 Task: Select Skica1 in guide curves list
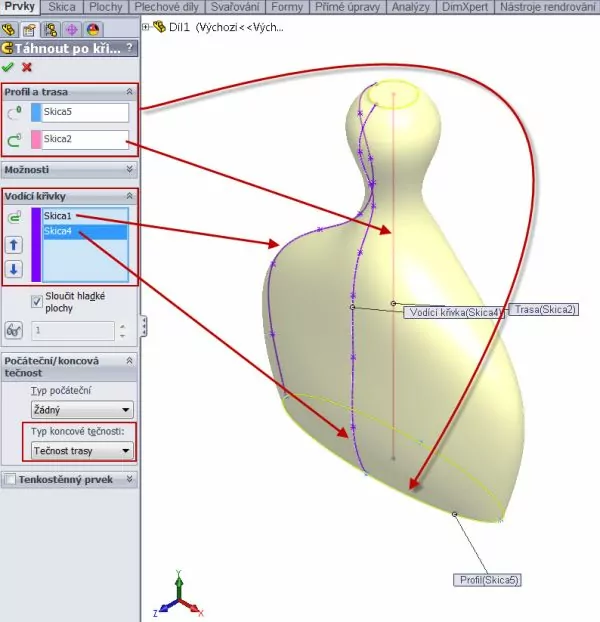click(58, 216)
